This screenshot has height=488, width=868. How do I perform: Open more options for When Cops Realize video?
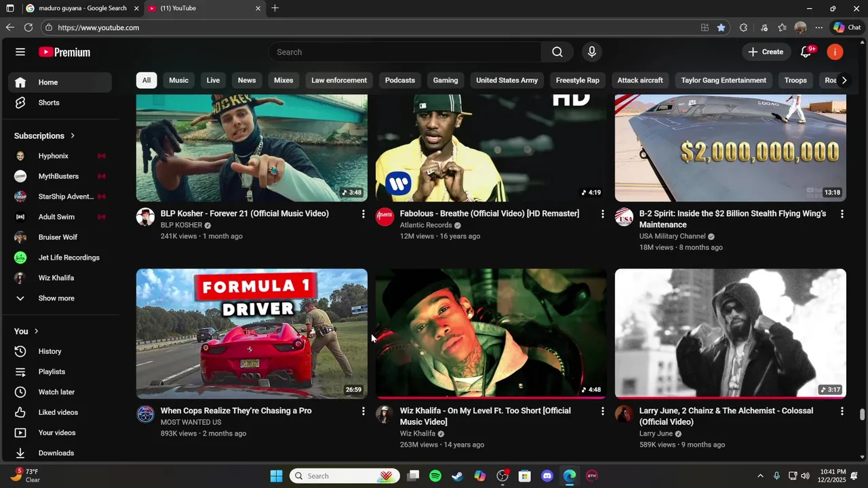click(363, 411)
